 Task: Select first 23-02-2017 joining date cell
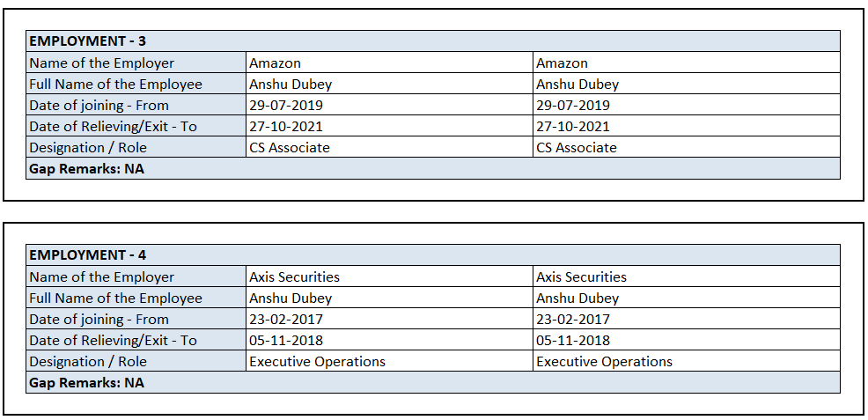(286, 320)
